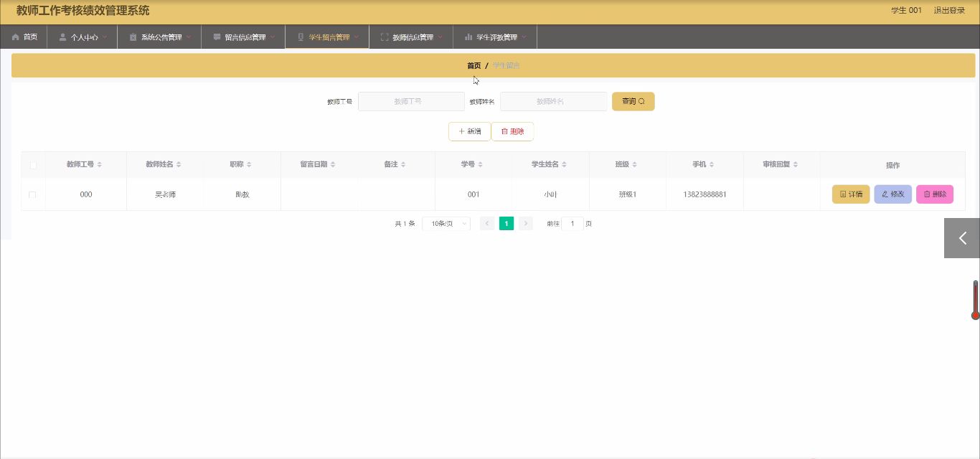Click the 学生 001 user label
The width and height of the screenshot is (980, 459).
pyautogui.click(x=906, y=11)
